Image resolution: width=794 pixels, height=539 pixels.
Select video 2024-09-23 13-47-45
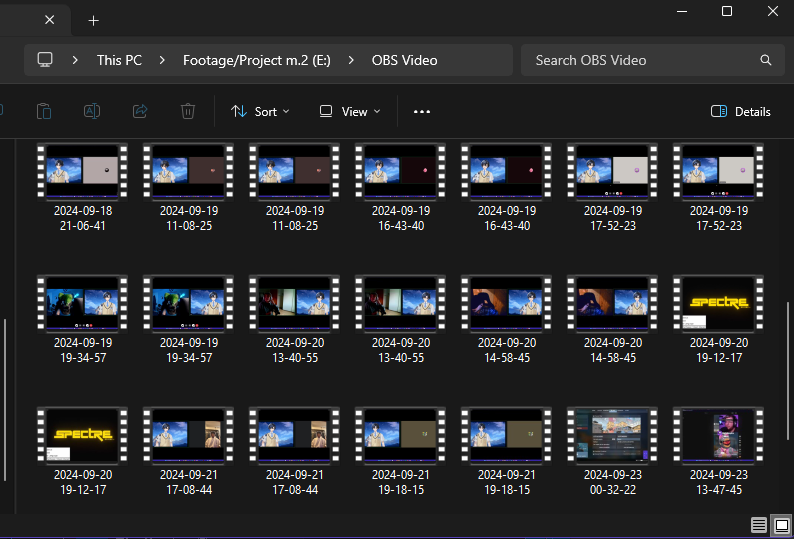tap(719, 452)
